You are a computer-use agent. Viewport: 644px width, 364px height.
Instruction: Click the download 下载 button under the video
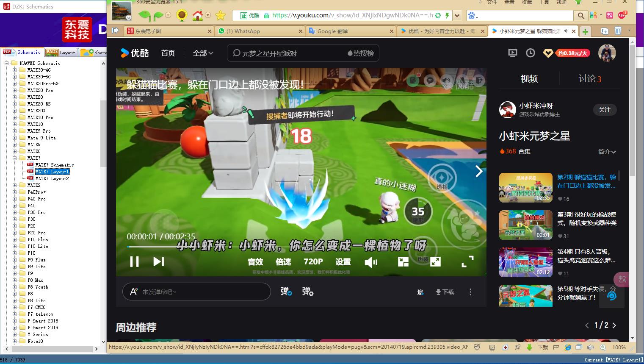(445, 292)
